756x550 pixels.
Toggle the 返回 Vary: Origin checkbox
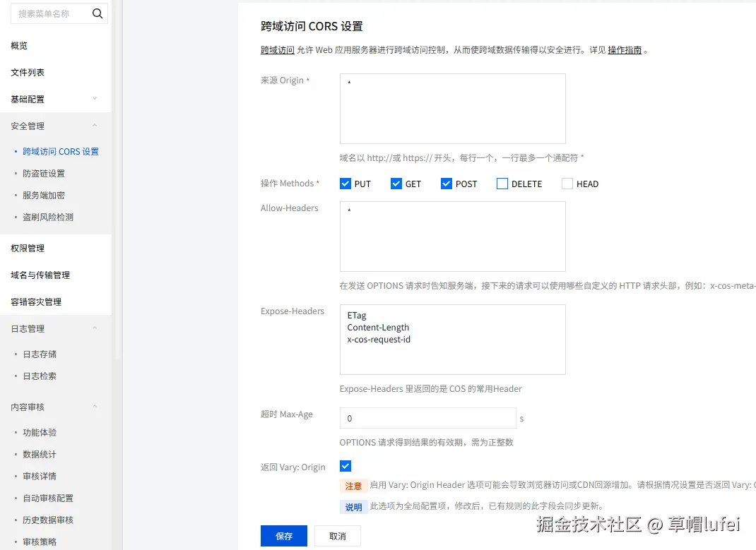click(345, 466)
